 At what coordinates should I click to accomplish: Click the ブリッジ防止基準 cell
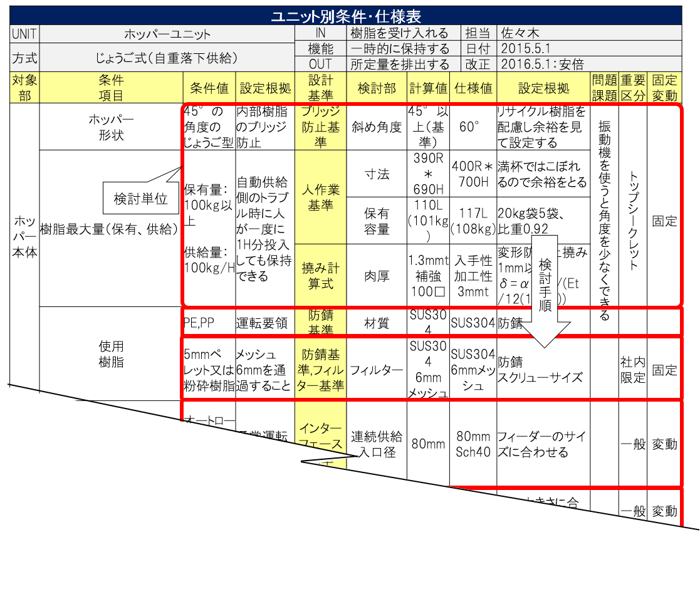[x=320, y=127]
